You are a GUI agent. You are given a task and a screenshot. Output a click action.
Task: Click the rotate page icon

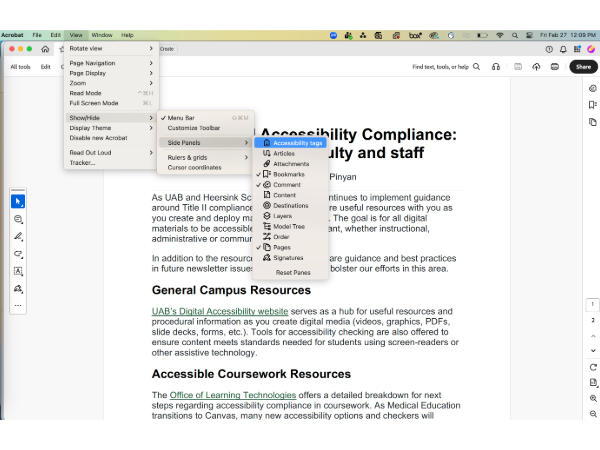click(593, 367)
